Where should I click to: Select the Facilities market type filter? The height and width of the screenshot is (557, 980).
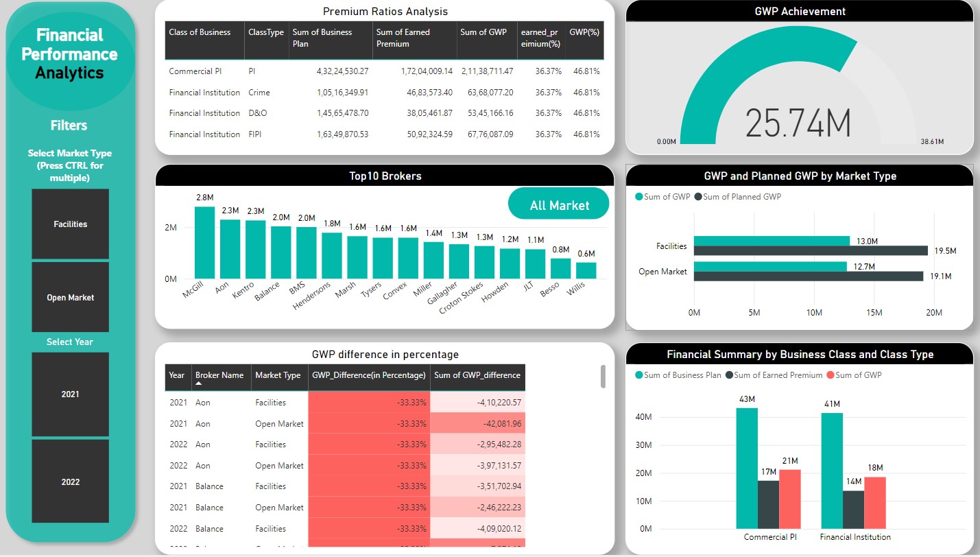coord(70,224)
